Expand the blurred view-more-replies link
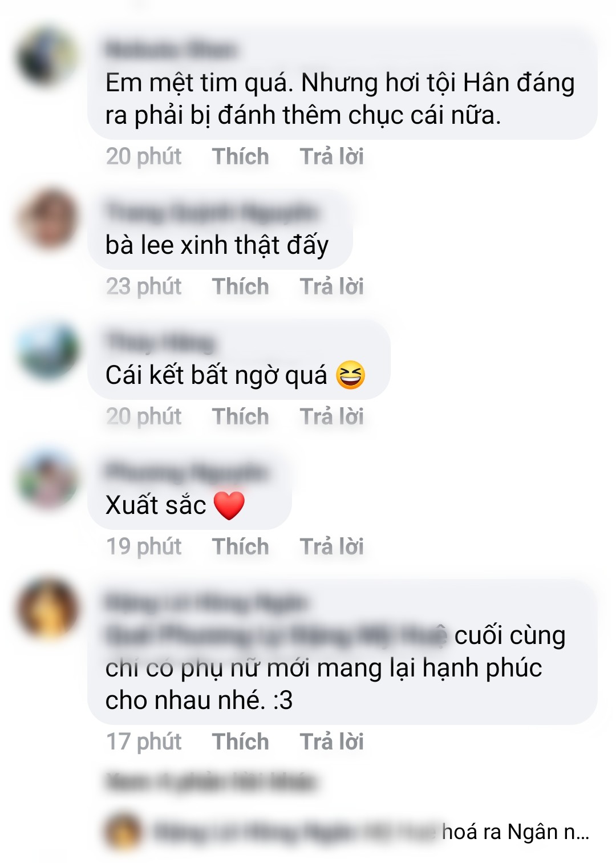Viewport: 616px width, 863px height. click(211, 782)
